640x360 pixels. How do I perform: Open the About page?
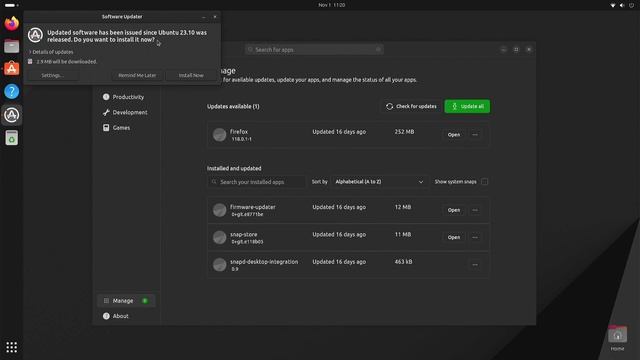pyautogui.click(x=126, y=316)
